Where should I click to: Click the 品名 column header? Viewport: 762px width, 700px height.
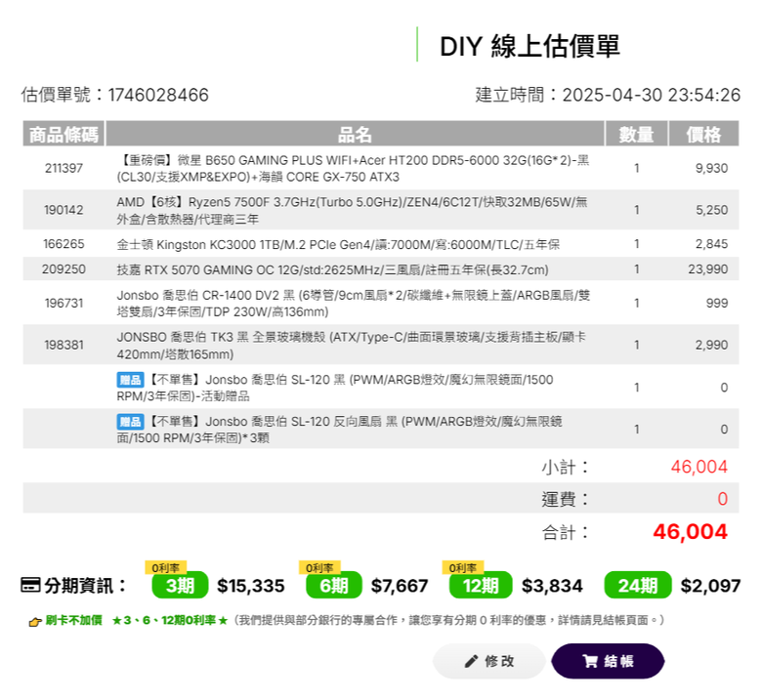point(355,134)
